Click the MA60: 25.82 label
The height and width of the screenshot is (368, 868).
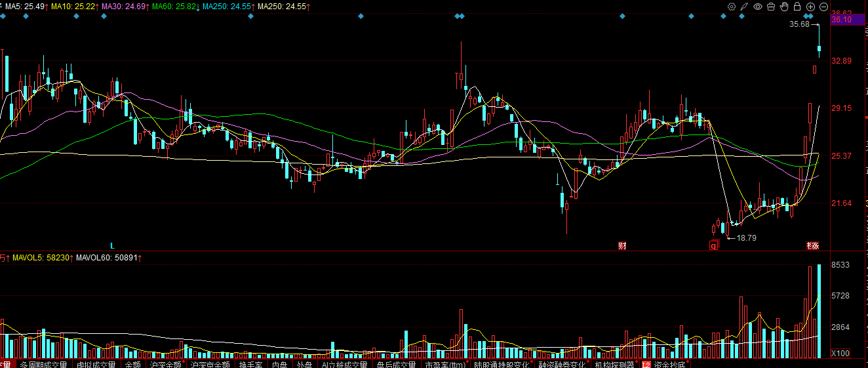tap(175, 6)
